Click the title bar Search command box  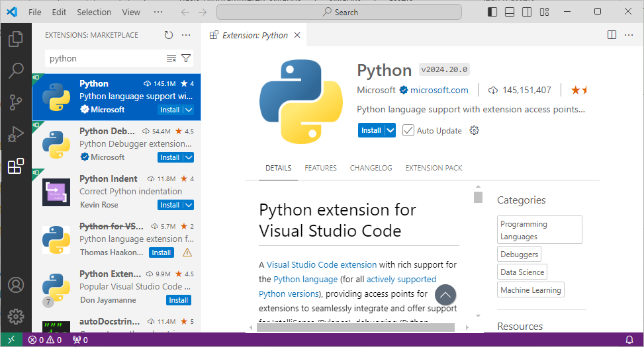340,13
